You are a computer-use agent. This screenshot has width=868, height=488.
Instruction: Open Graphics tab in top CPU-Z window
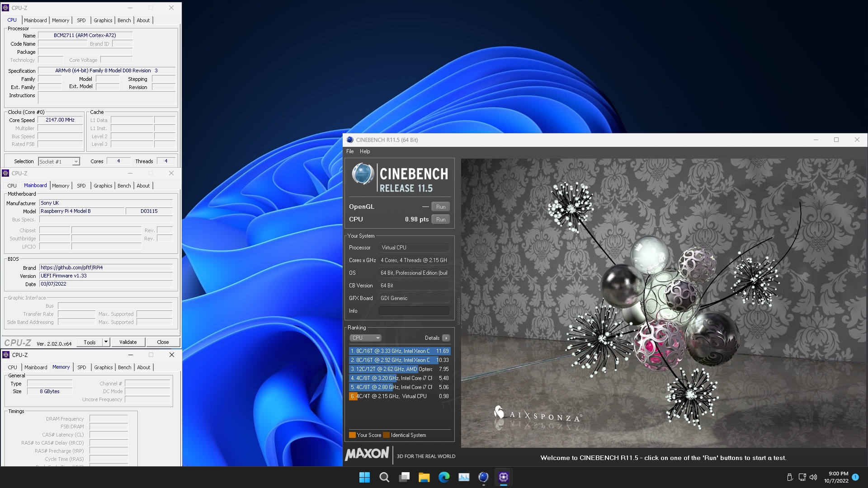[103, 20]
